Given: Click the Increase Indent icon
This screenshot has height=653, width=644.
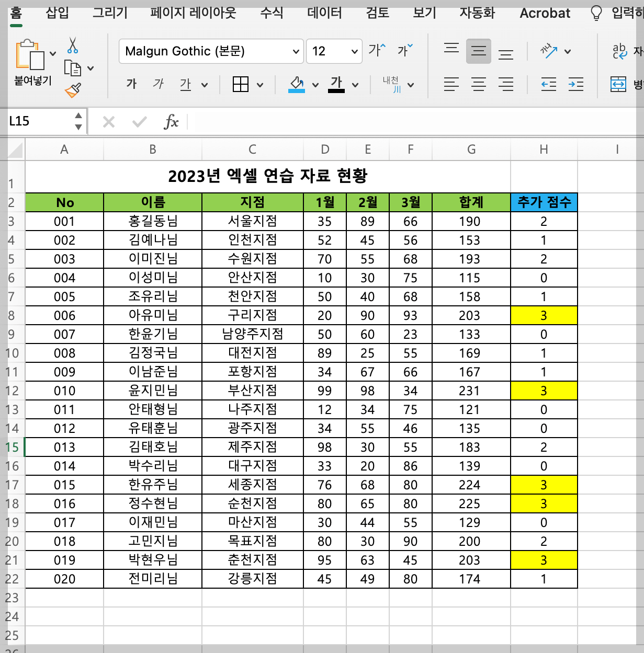Looking at the screenshot, I should click(x=576, y=84).
